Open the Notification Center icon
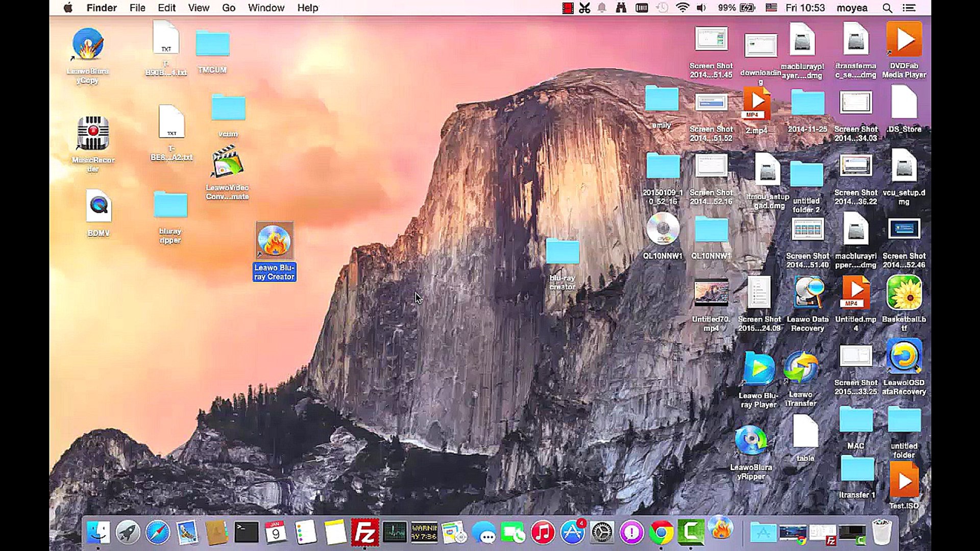 (909, 8)
